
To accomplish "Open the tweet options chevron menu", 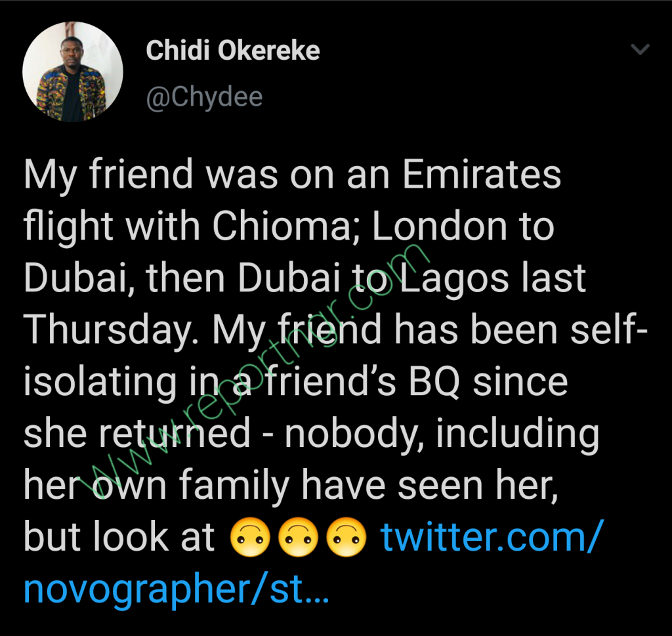I will (640, 50).
